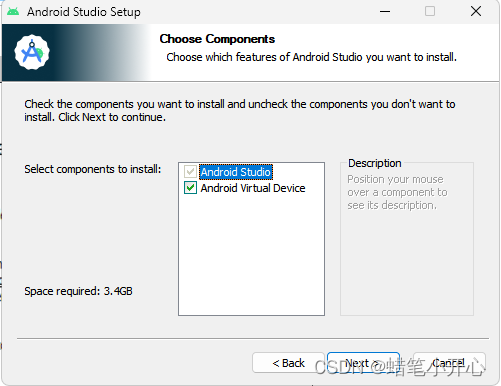Click the Space required 3.4GB text

pos(78,291)
